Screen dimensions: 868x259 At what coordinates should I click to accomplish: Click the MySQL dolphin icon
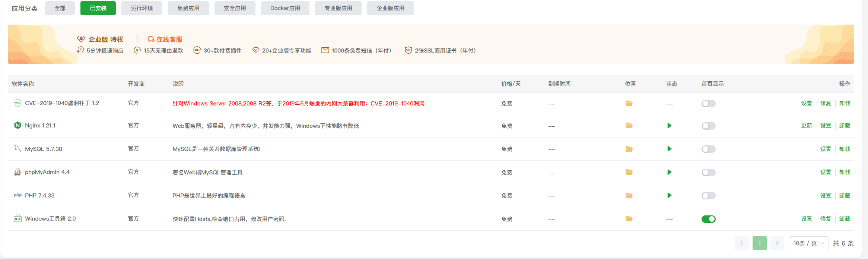pyautogui.click(x=18, y=148)
